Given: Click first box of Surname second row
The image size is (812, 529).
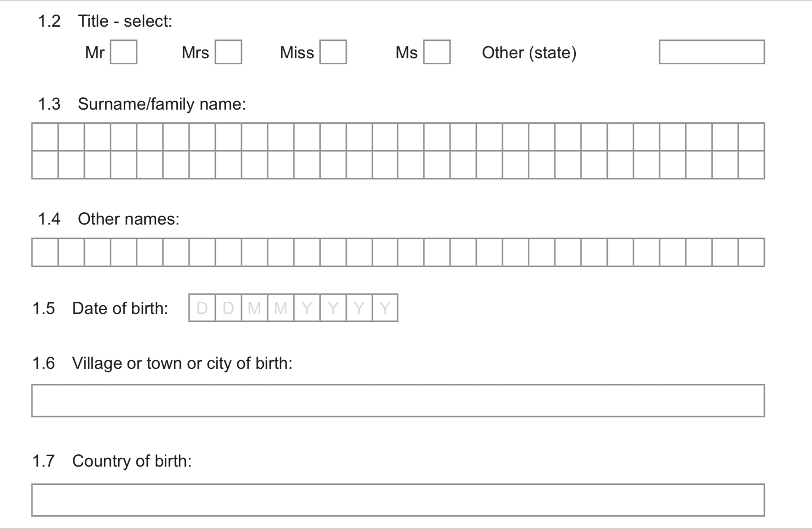Looking at the screenshot, I should click(x=45, y=165).
